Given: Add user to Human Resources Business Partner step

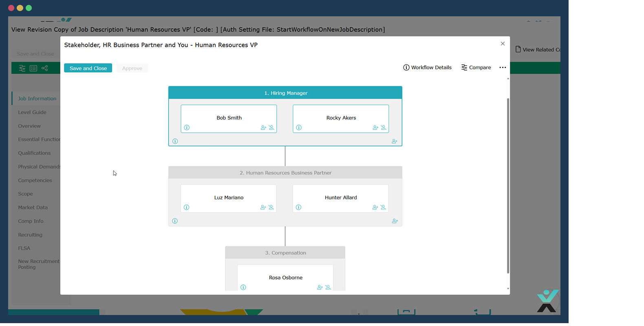Looking at the screenshot, I should (x=395, y=221).
